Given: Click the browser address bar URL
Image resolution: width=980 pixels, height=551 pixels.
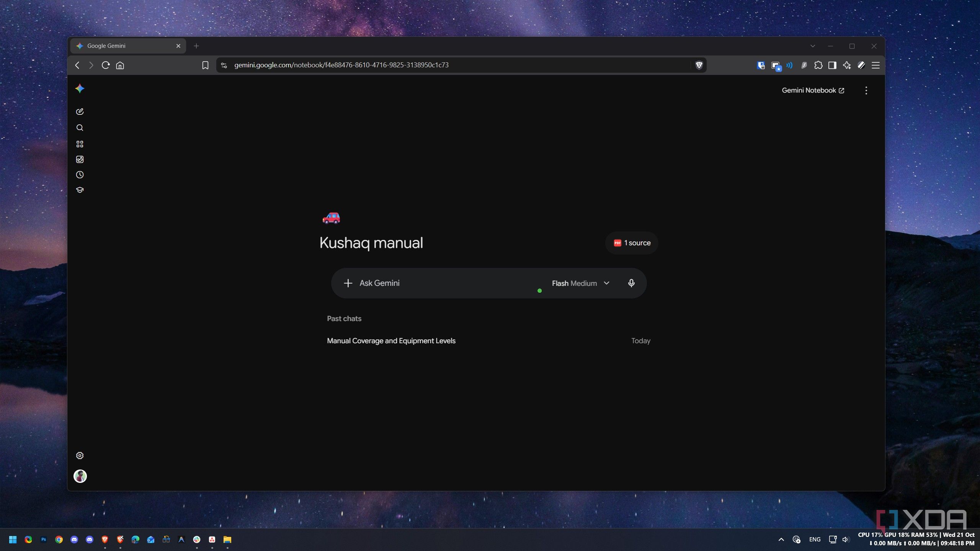Looking at the screenshot, I should pyautogui.click(x=341, y=65).
